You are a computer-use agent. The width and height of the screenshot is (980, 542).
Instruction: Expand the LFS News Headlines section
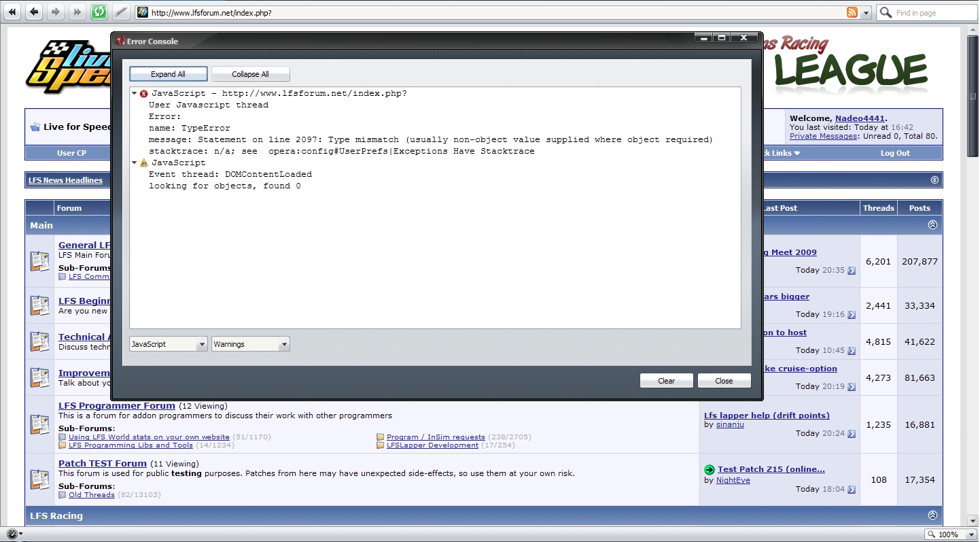click(x=934, y=180)
